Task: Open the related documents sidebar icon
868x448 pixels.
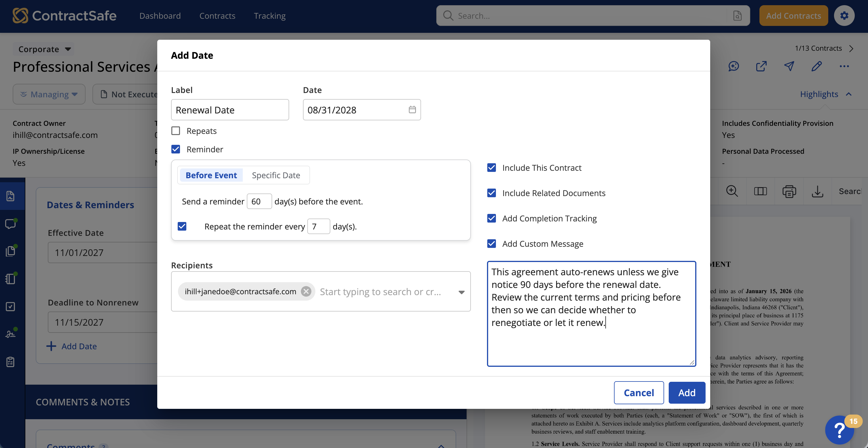Action: tap(10, 251)
